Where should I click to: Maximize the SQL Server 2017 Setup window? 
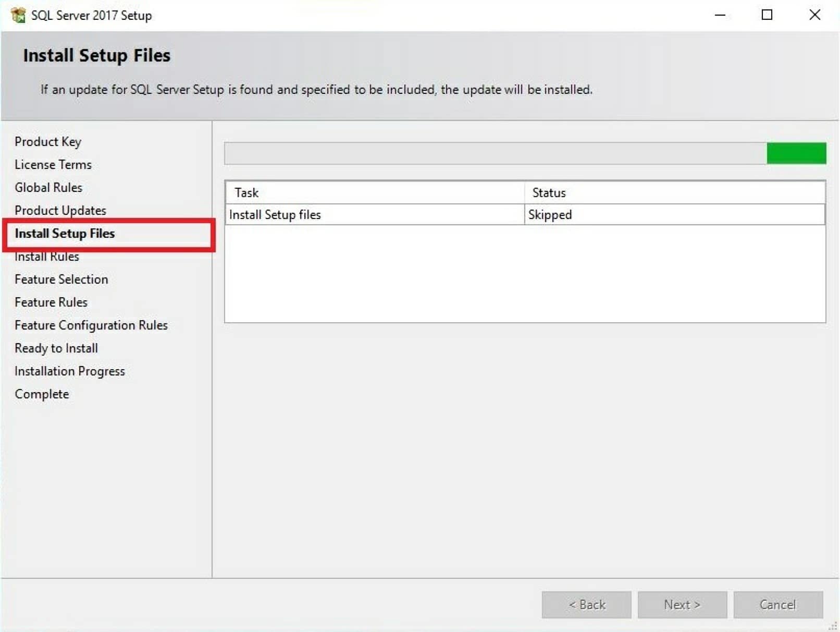[x=767, y=15]
